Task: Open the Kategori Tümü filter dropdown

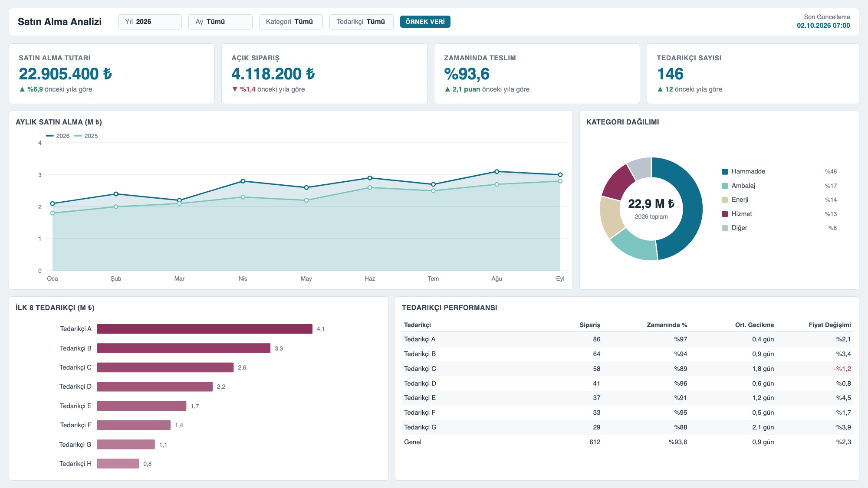Action: pos(291,22)
